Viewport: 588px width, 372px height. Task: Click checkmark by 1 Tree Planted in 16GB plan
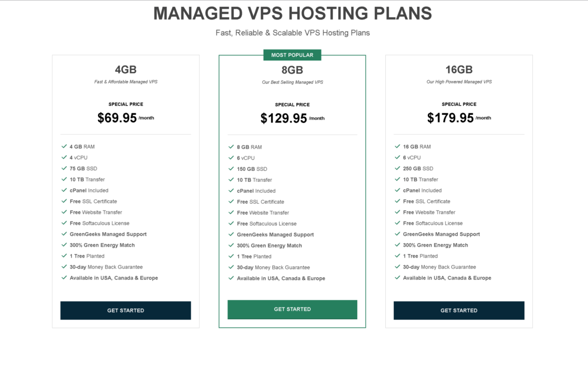397,256
